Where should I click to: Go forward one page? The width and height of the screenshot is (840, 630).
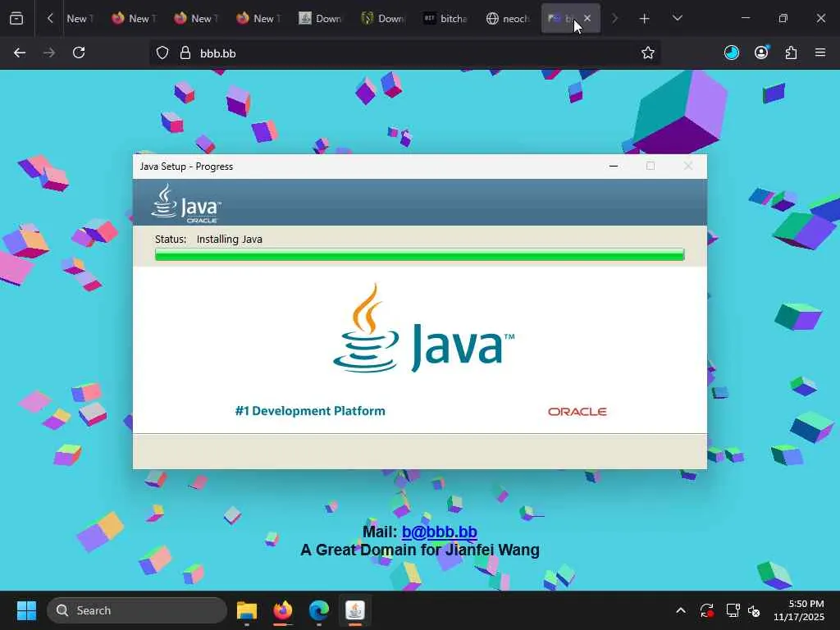click(48, 52)
